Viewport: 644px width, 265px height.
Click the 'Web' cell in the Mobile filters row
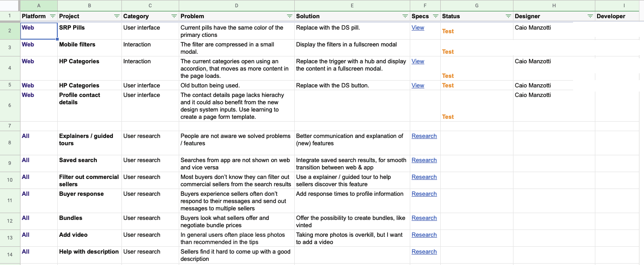[x=39, y=48]
